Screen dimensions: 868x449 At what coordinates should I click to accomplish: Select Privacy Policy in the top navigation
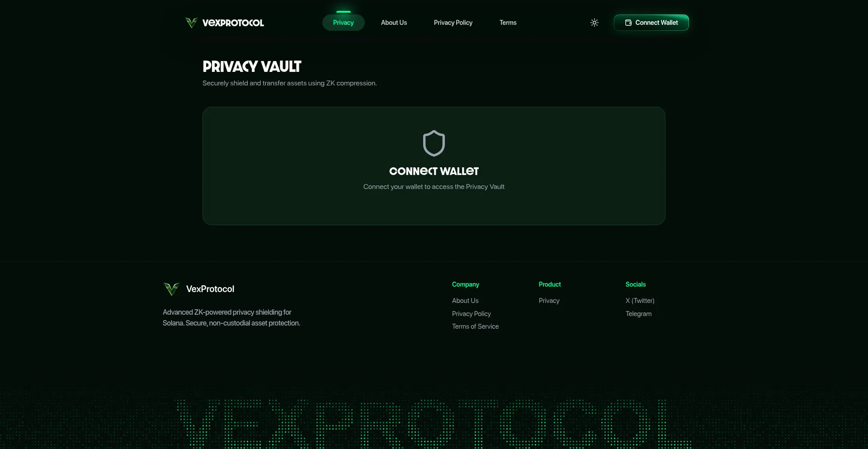click(x=453, y=22)
